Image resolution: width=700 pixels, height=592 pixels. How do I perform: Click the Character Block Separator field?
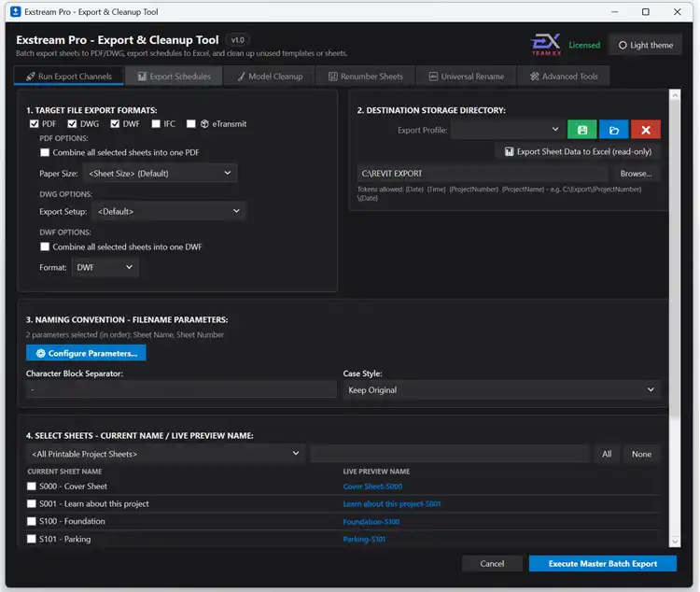click(x=181, y=389)
